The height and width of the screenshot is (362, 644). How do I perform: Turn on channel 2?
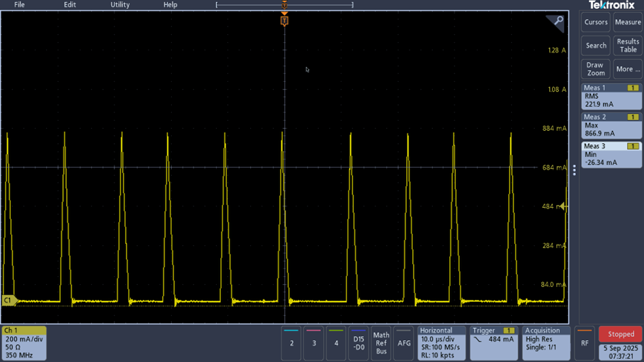[292, 343]
